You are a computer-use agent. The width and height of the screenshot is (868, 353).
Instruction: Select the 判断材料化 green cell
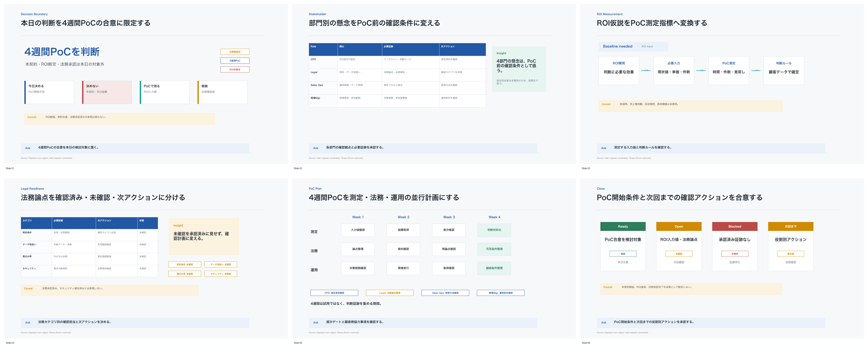tap(494, 230)
